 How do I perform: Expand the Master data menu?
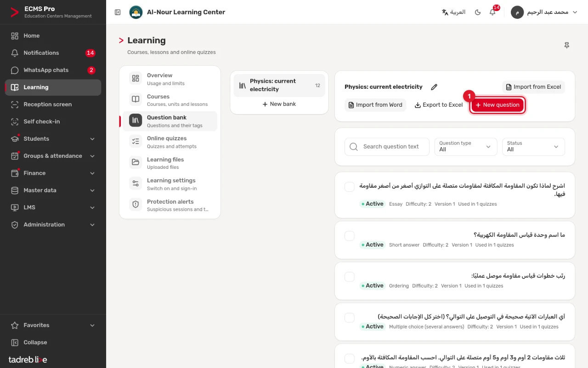pyautogui.click(x=53, y=190)
